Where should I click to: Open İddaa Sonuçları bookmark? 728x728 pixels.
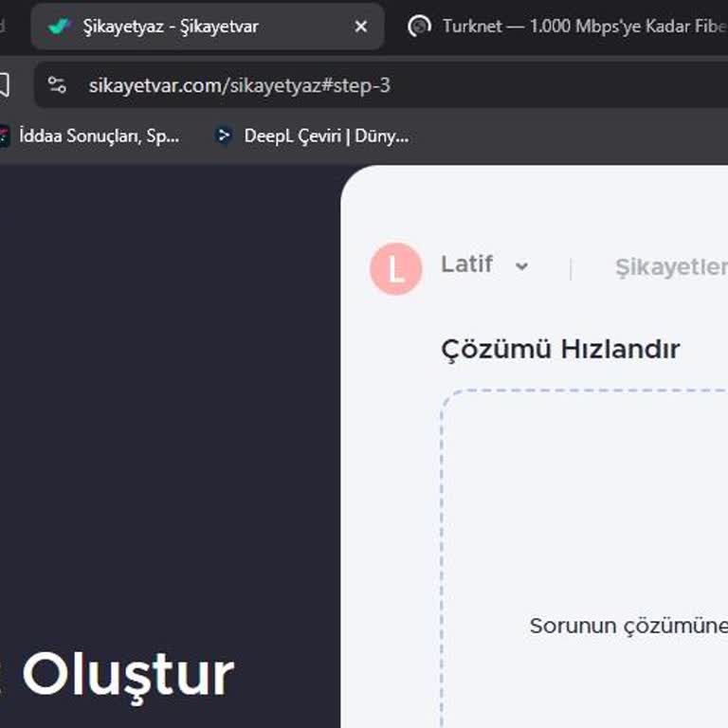[90, 136]
